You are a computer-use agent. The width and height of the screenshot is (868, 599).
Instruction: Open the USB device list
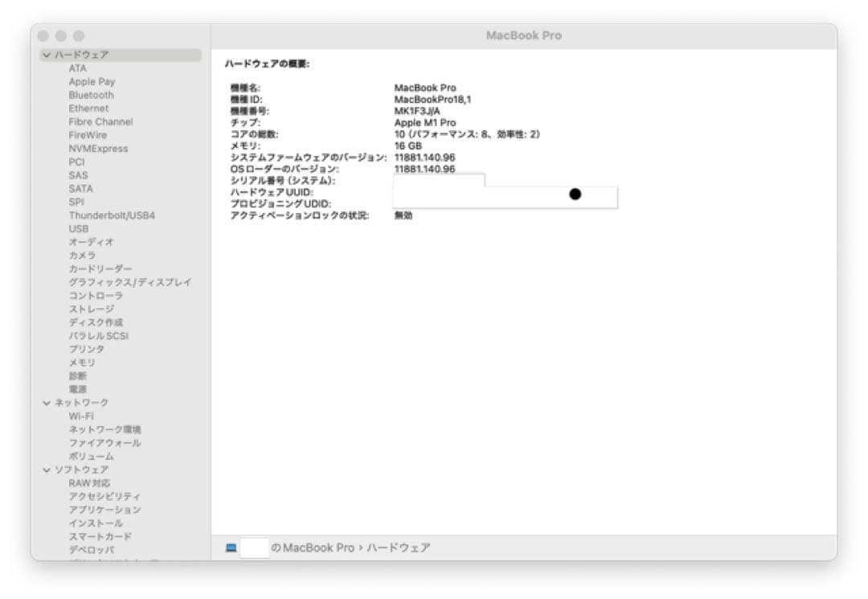(x=79, y=228)
